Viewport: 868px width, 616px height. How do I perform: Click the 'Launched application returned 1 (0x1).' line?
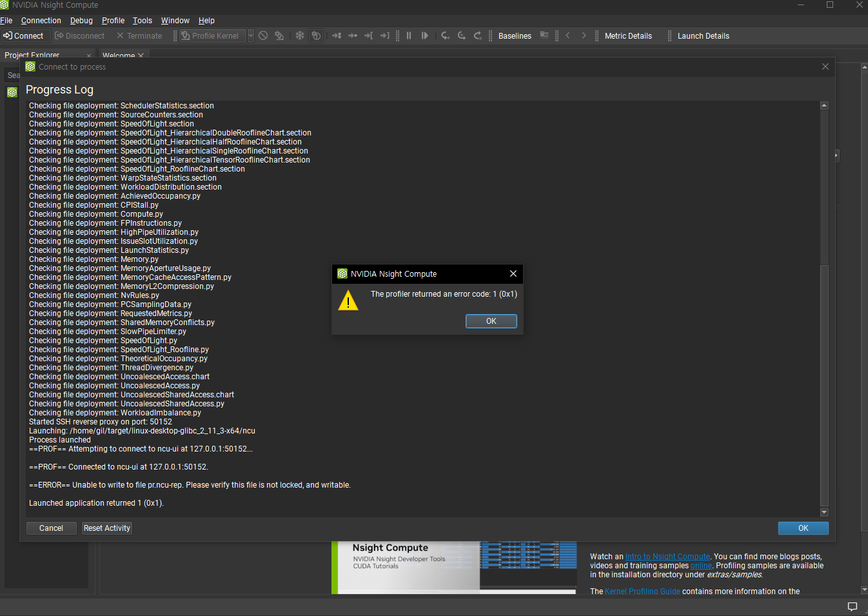tap(96, 503)
